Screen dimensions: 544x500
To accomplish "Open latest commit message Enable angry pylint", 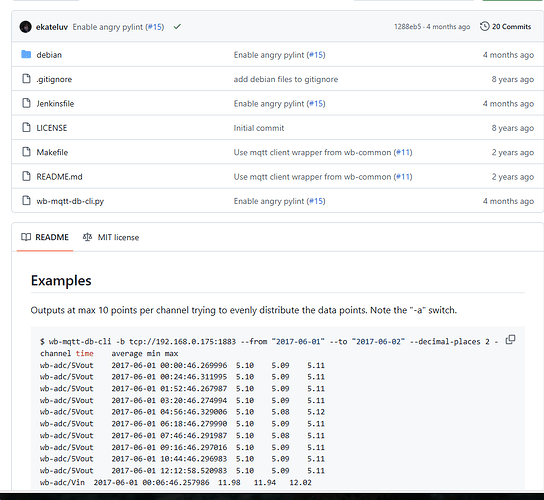I will tap(108, 27).
